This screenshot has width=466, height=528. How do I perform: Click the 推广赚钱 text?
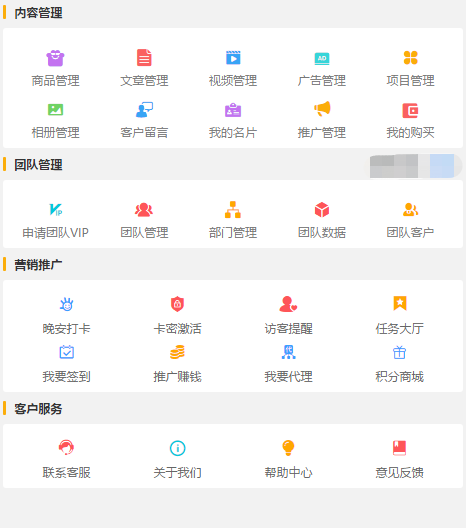tap(177, 376)
